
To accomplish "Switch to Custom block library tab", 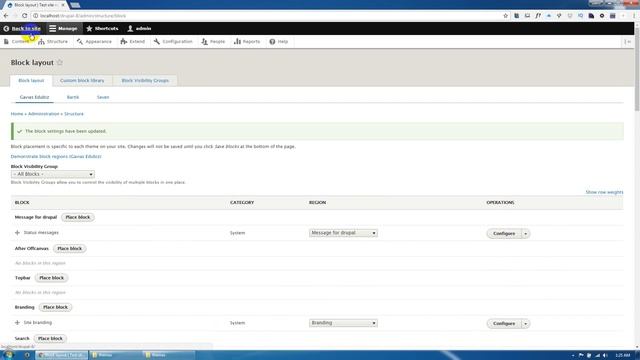I will (x=82, y=80).
